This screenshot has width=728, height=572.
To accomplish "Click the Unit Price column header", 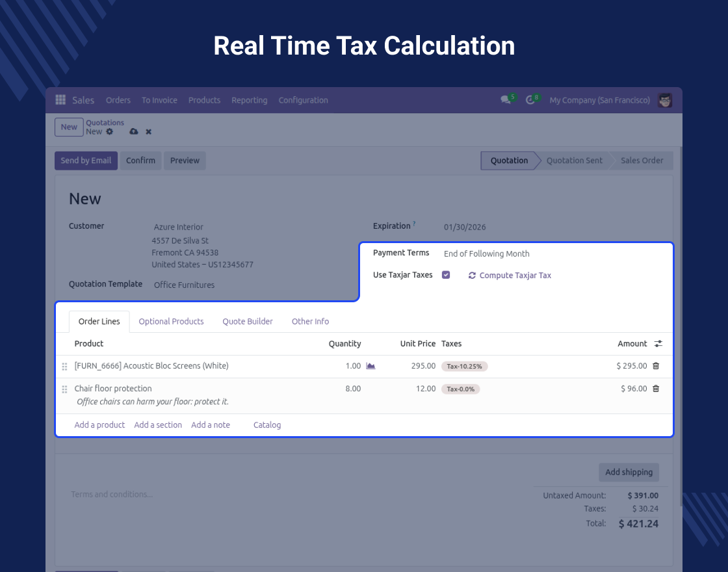I will click(418, 344).
